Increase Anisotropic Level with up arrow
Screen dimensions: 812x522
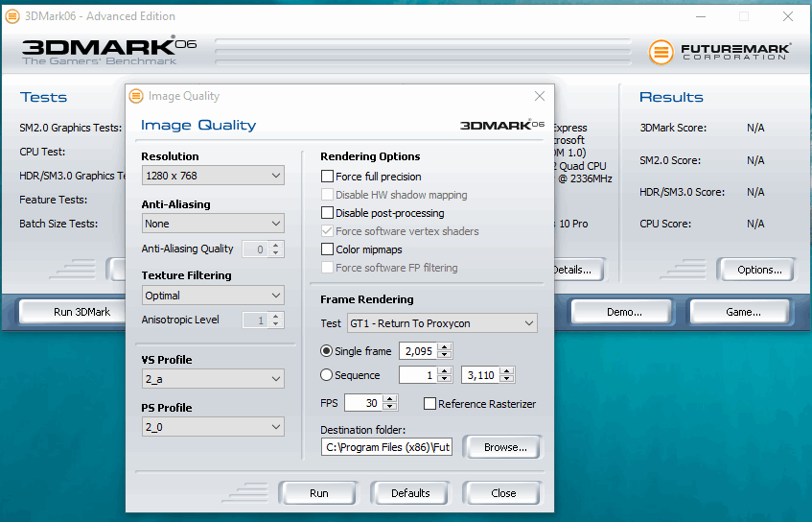276,317
